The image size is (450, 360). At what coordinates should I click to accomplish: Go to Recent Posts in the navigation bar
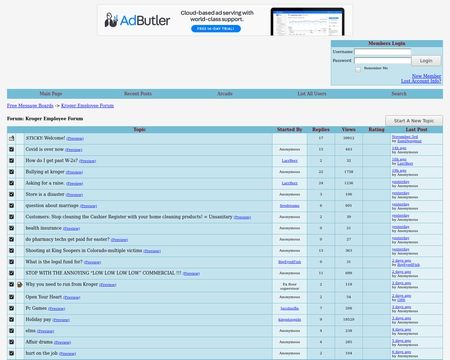pos(138,94)
